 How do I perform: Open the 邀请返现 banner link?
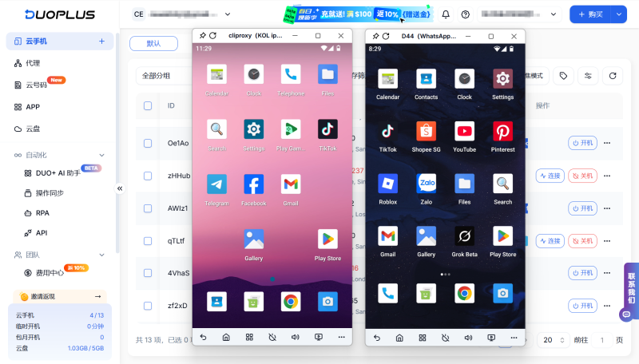(60, 296)
